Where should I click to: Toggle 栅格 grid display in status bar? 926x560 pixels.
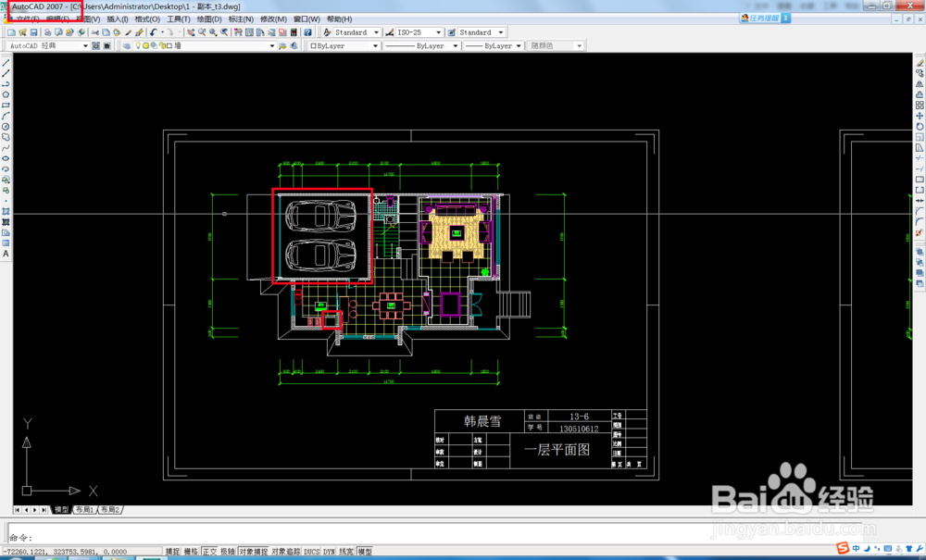pos(191,552)
